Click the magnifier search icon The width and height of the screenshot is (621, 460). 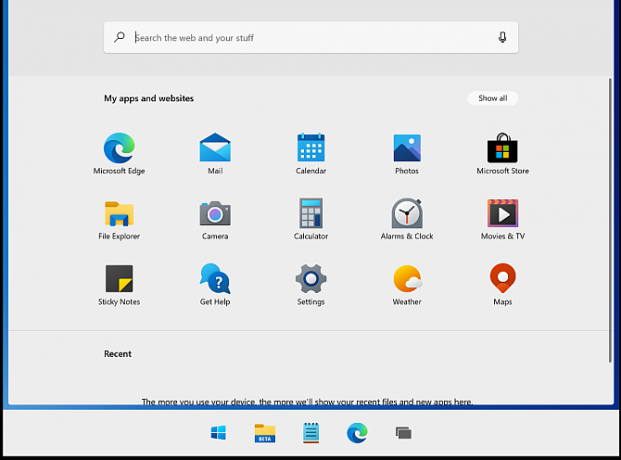(x=119, y=37)
